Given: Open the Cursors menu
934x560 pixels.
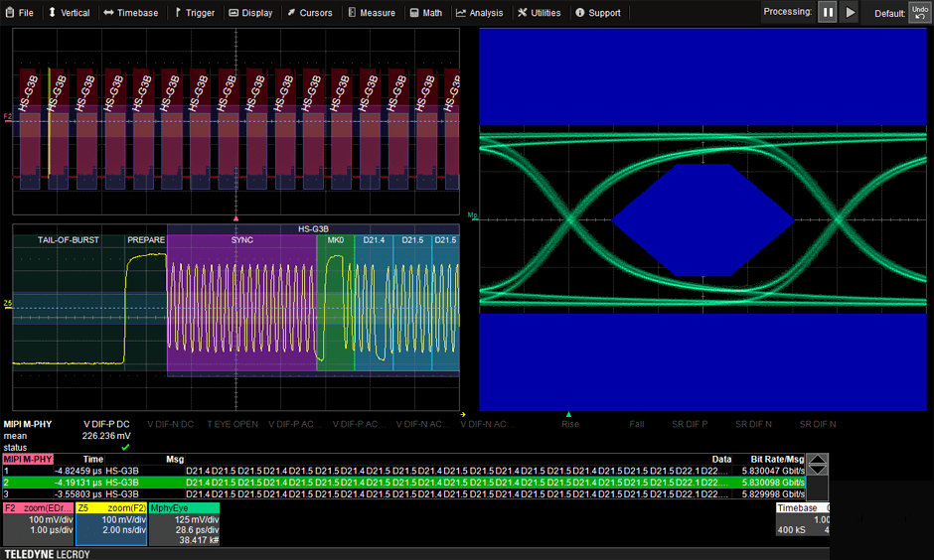Looking at the screenshot, I should [x=310, y=13].
